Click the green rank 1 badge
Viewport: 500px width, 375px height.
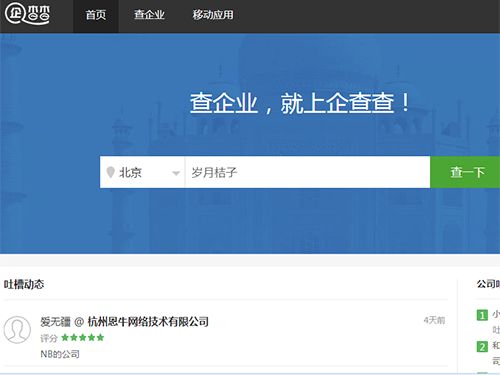pos(482,315)
